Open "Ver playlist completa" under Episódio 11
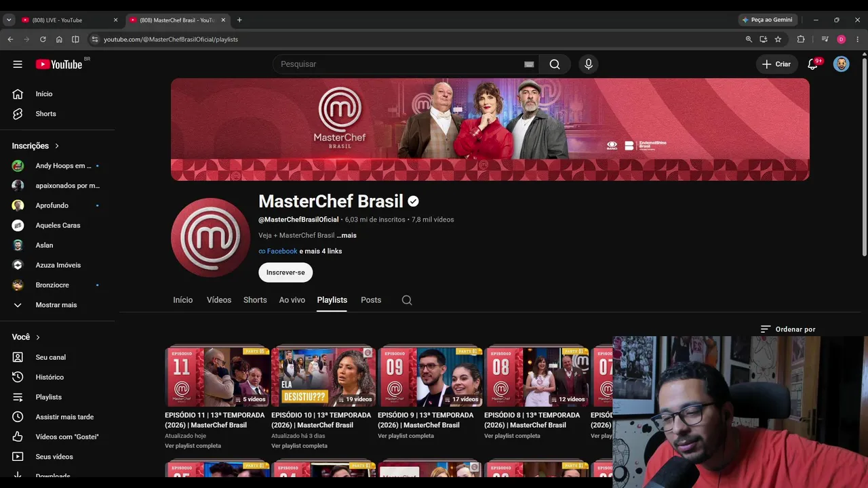868x488 pixels. [x=193, y=446]
